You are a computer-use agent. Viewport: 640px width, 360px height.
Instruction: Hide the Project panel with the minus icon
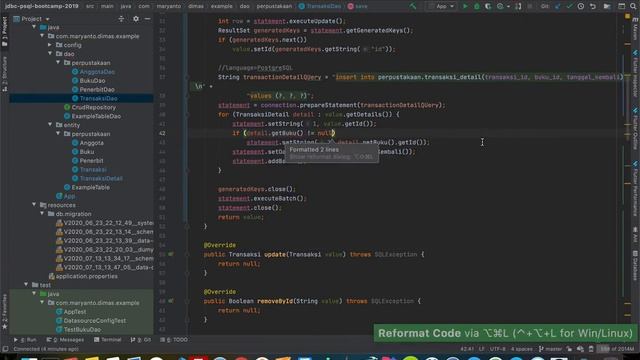pyautogui.click(x=147, y=19)
